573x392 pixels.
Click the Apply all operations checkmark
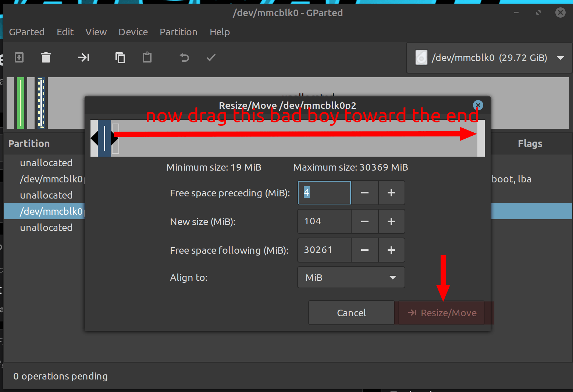[x=211, y=57]
